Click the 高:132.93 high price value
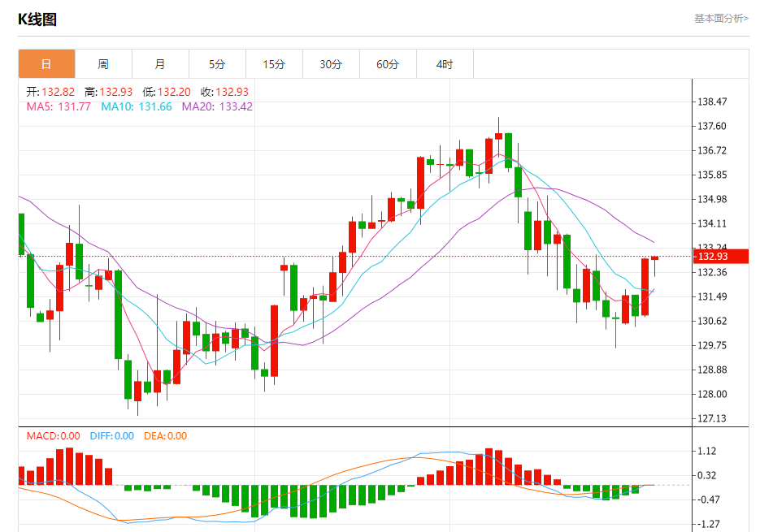Screen dimensions: 760x532 pyautogui.click(x=109, y=92)
